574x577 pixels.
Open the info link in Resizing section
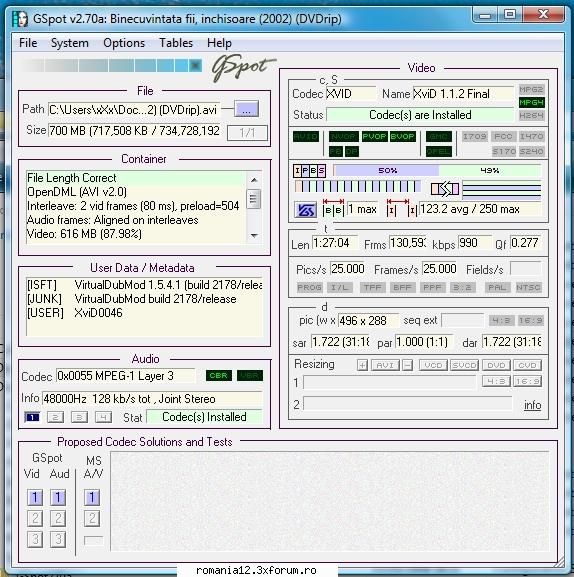click(x=532, y=405)
